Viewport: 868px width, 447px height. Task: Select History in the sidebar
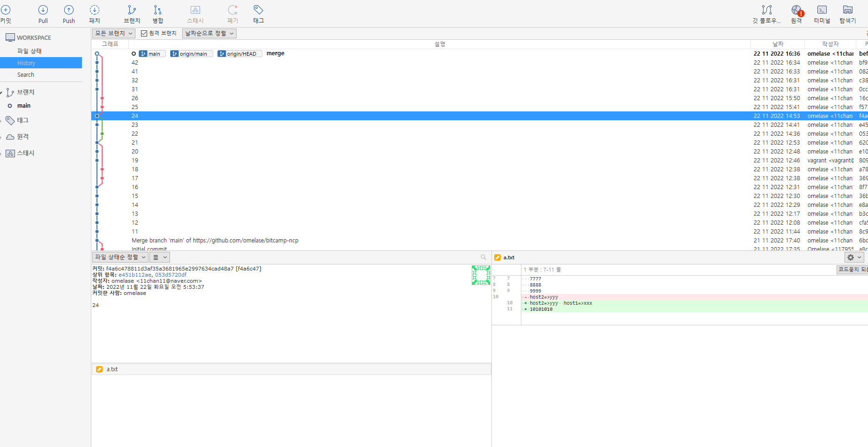[x=41, y=63]
